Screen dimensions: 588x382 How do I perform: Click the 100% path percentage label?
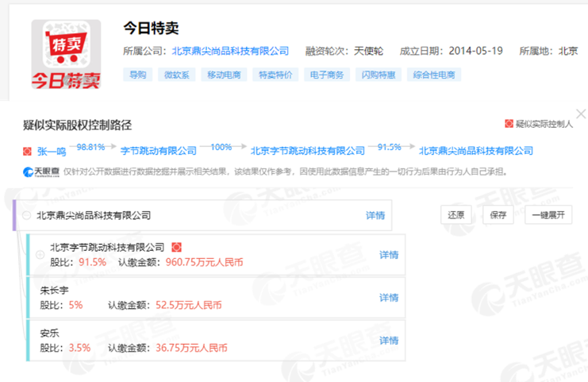coord(221,147)
